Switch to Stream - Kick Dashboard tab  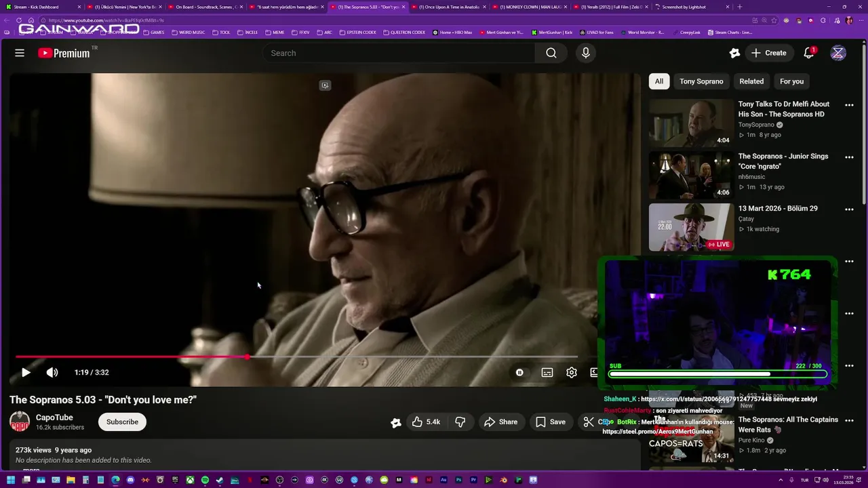point(41,7)
